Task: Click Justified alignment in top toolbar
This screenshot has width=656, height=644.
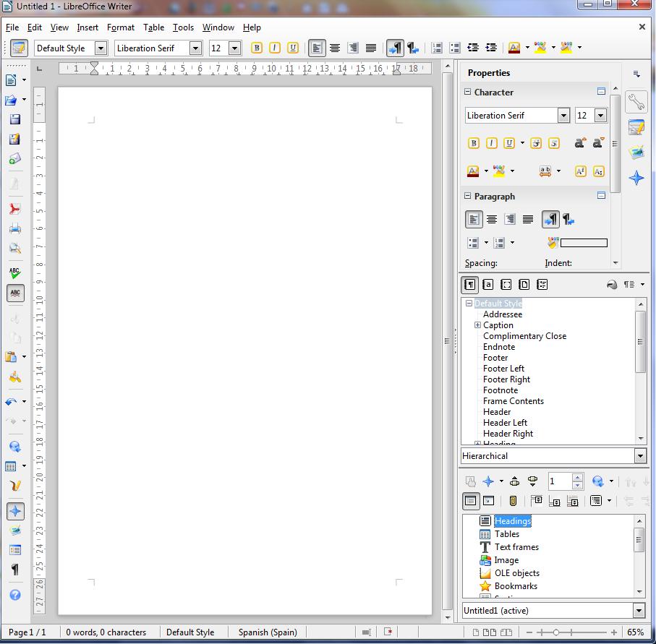Action: pyautogui.click(x=371, y=48)
